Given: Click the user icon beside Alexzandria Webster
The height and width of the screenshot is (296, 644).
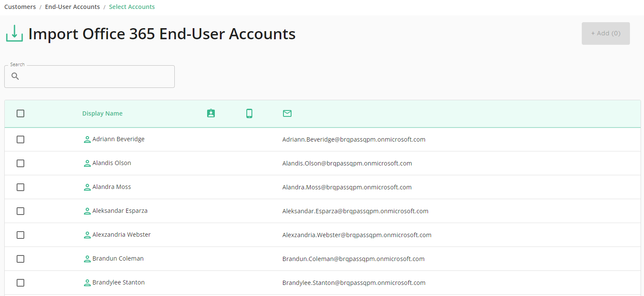Looking at the screenshot, I should pyautogui.click(x=87, y=235).
